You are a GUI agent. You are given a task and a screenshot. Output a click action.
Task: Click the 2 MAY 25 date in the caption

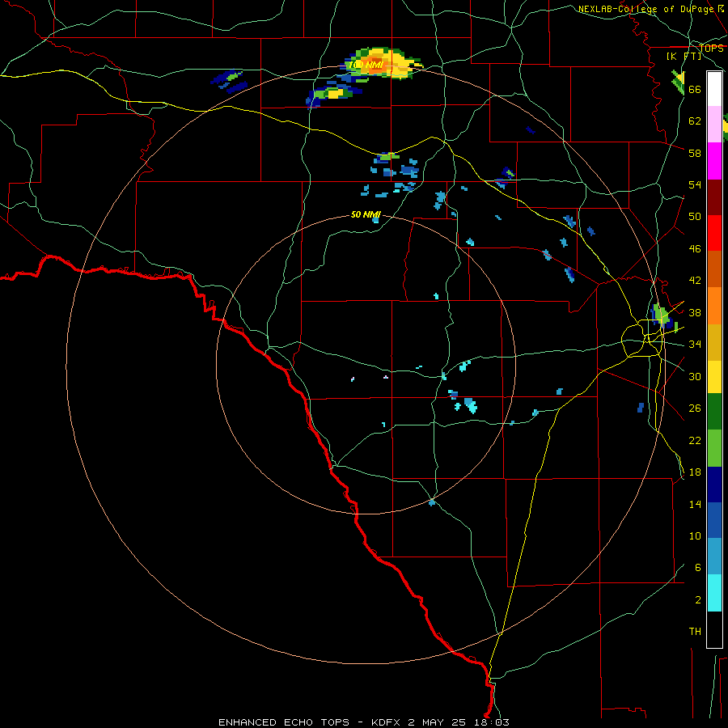[437, 722]
